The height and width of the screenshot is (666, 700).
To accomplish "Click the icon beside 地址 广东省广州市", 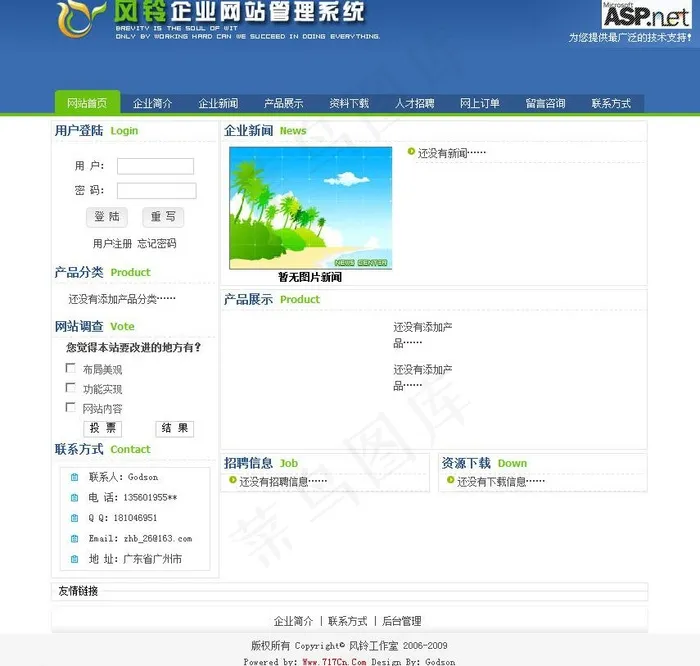I will click(74, 559).
